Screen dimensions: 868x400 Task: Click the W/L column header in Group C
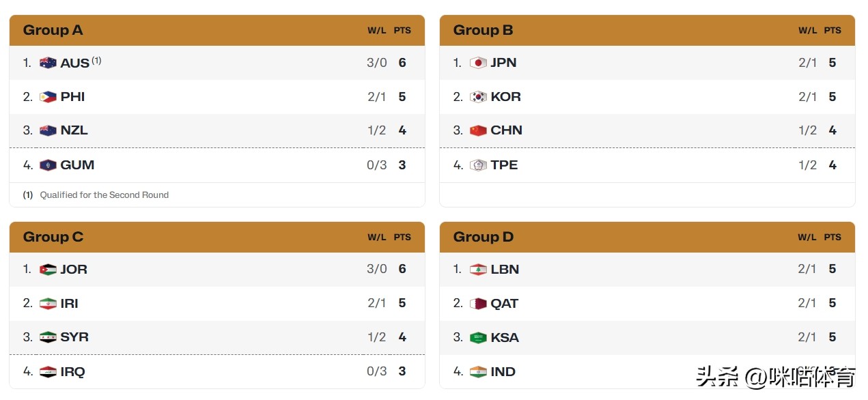pos(377,238)
